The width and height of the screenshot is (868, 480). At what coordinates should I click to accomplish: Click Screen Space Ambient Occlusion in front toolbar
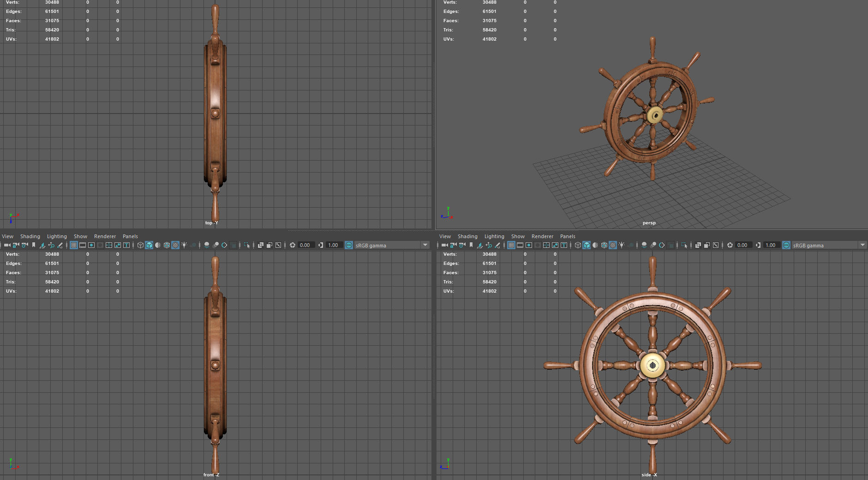tap(207, 245)
